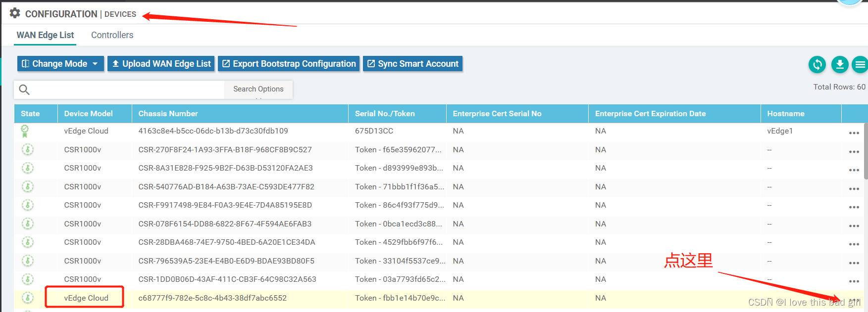Click token 4529fbb6f97f6 cell
The image size is (868, 312).
(399, 242)
